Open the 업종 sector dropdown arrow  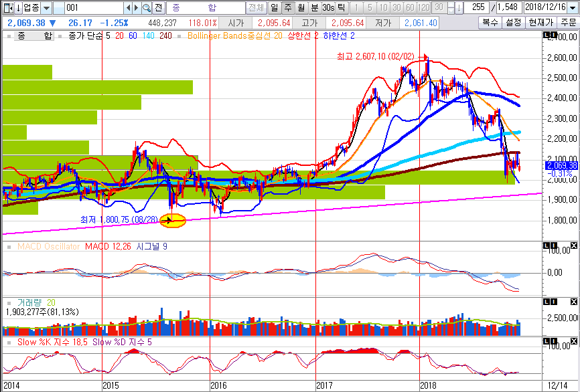point(47,8)
